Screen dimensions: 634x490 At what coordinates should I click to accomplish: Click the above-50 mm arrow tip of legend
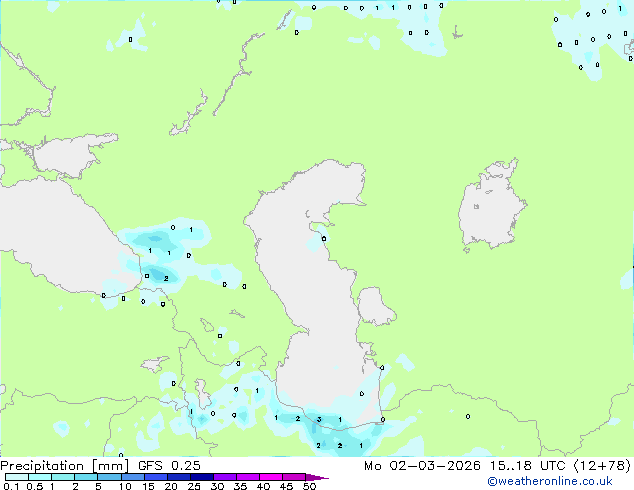tap(317, 477)
